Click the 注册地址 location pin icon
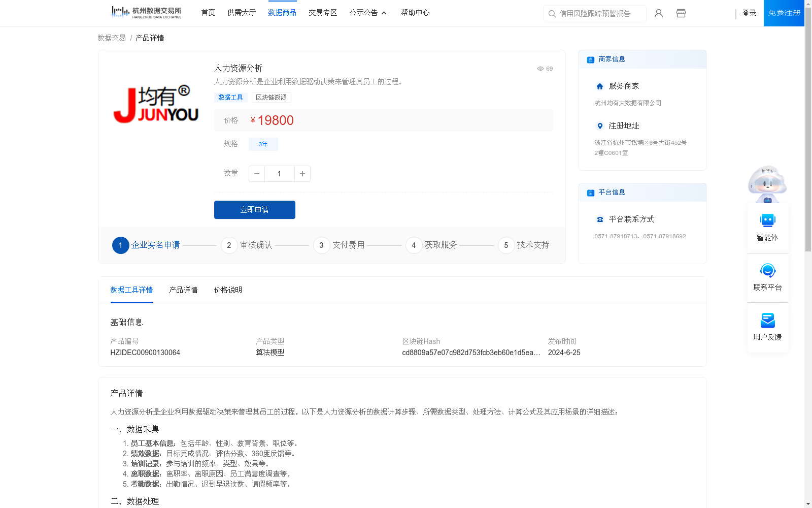This screenshot has width=812, height=508. point(600,126)
